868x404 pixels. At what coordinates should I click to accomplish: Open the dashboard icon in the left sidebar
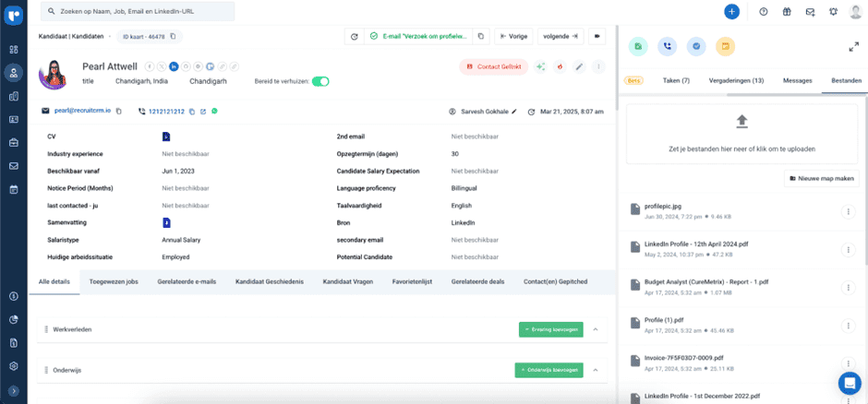click(x=14, y=50)
